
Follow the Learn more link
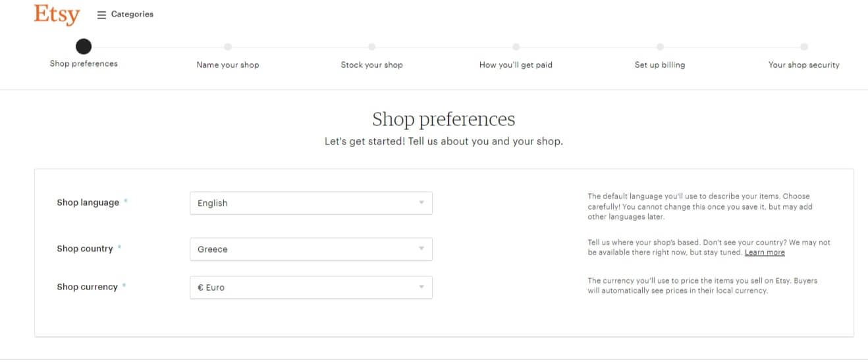coord(765,253)
